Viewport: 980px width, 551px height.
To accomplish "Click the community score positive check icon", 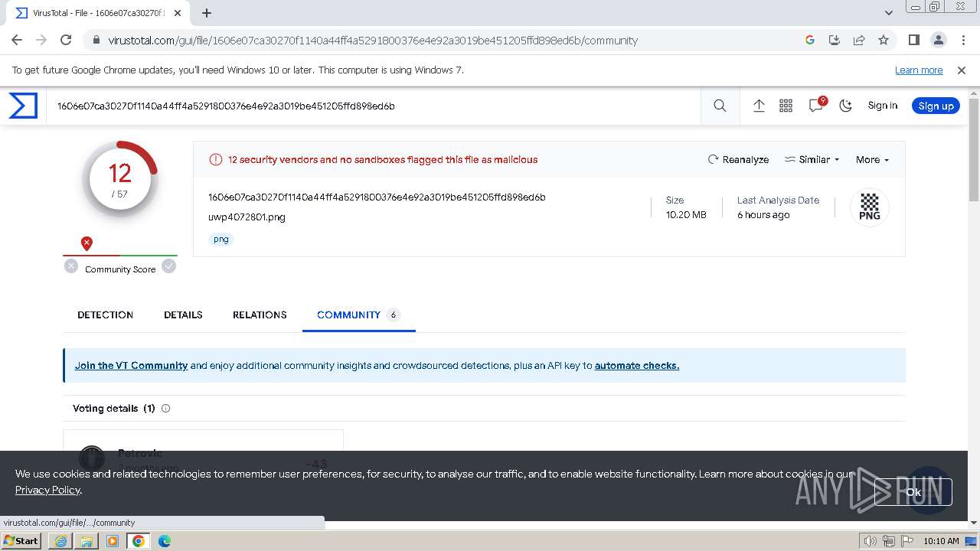I will (x=169, y=266).
